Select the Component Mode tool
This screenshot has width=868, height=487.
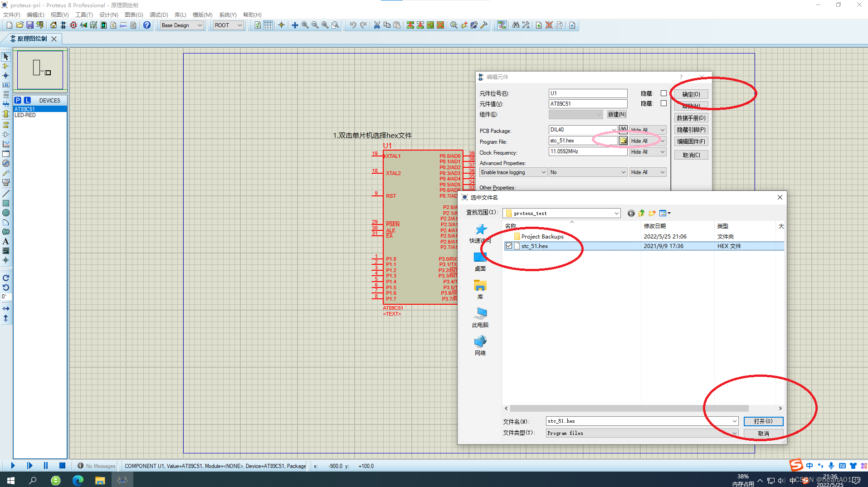(6, 66)
